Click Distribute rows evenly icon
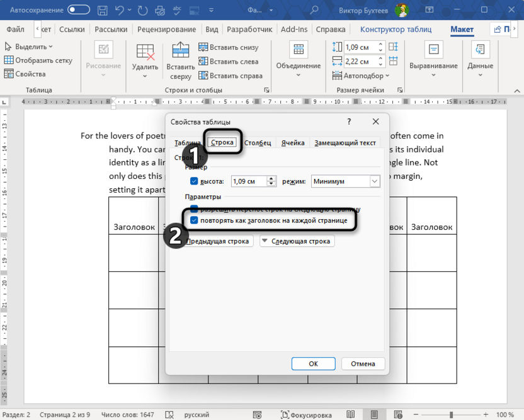Viewport: 524px width, 420px height. point(394,47)
